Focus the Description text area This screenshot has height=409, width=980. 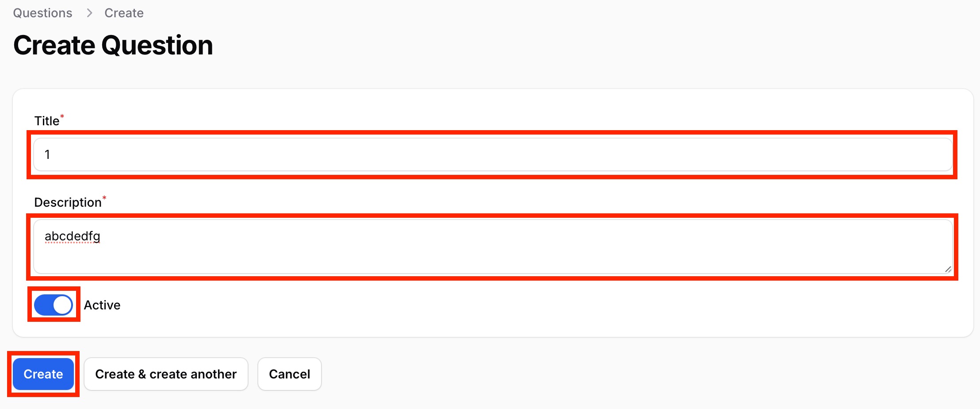(493, 247)
